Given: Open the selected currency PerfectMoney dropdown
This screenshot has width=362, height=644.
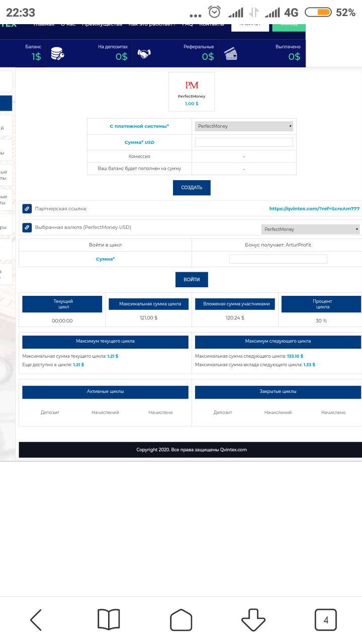Looking at the screenshot, I should point(311,229).
